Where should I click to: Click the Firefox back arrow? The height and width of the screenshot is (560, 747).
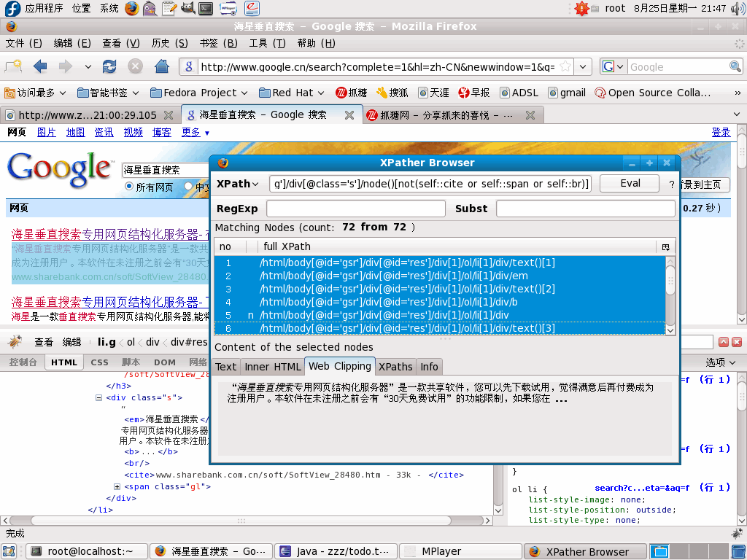40,66
